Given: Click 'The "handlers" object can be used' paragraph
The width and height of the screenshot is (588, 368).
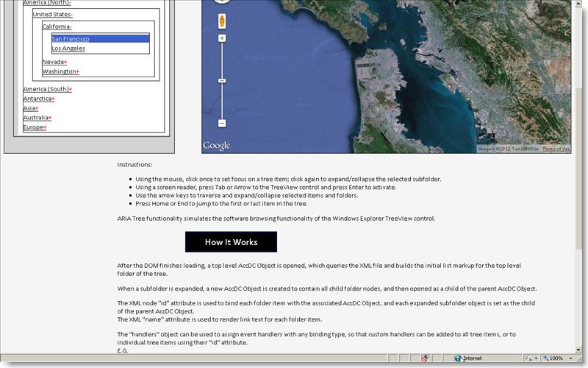Looking at the screenshot, I should [x=317, y=339].
